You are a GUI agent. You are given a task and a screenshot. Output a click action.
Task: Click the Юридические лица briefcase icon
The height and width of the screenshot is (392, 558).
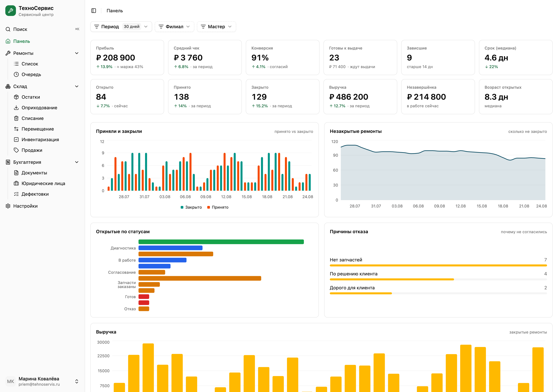[x=16, y=183]
